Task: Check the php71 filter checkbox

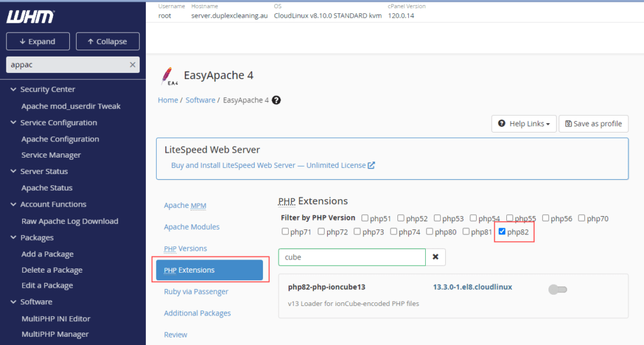Action: pyautogui.click(x=285, y=231)
